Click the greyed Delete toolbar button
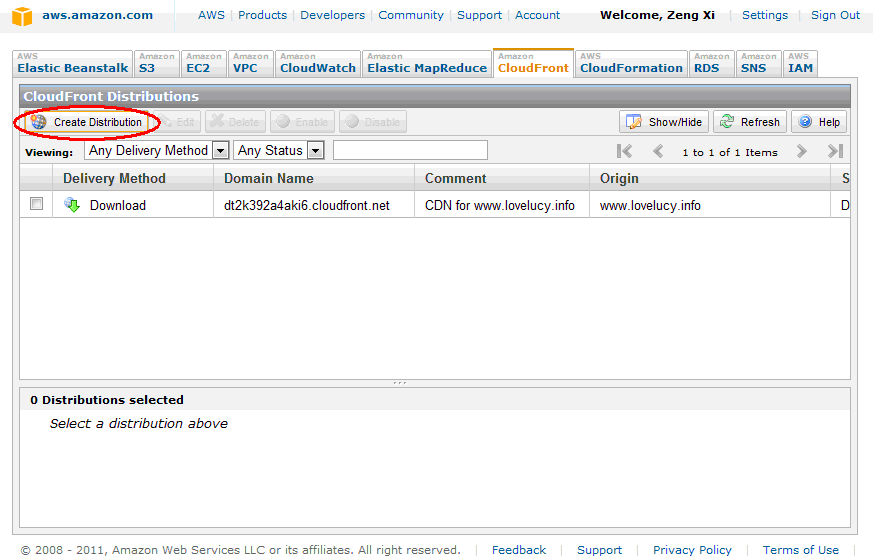Viewport: 873px width, 560px height. pyautogui.click(x=236, y=122)
